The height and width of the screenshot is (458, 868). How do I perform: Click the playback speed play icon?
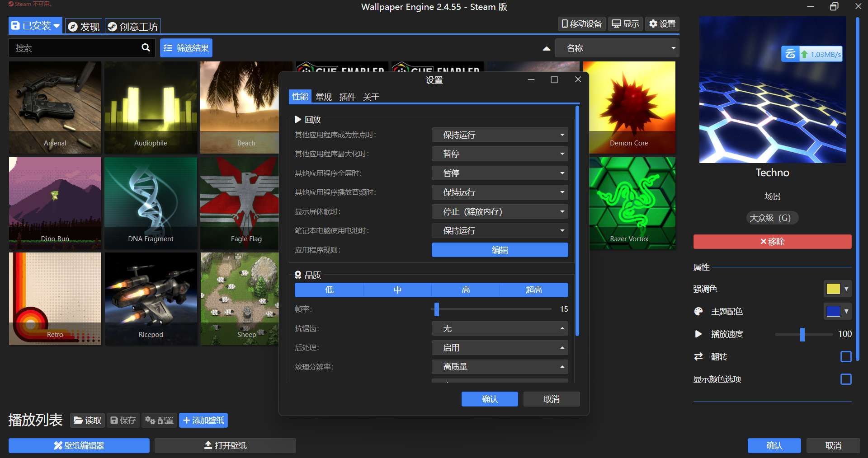click(x=698, y=334)
